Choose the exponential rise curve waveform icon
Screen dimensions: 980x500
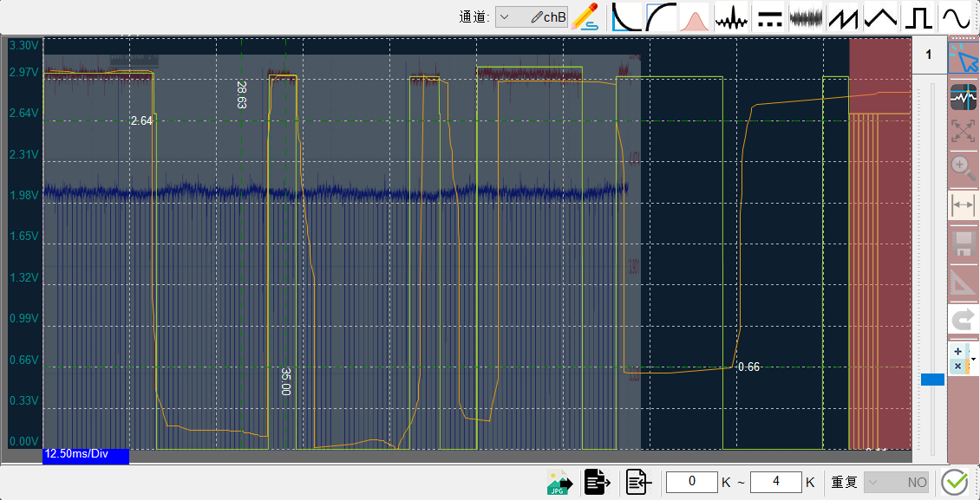coord(661,16)
